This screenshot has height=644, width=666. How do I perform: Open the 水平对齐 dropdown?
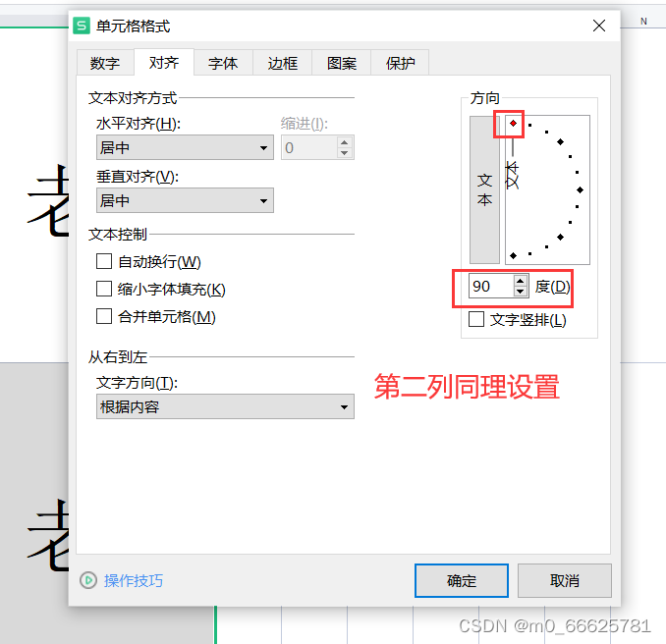coord(185,147)
